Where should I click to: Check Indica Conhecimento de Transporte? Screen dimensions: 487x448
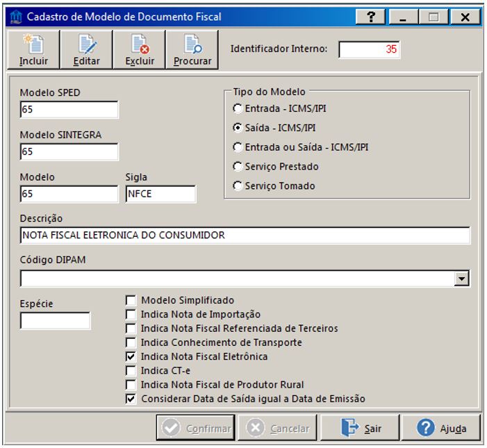[x=131, y=342]
